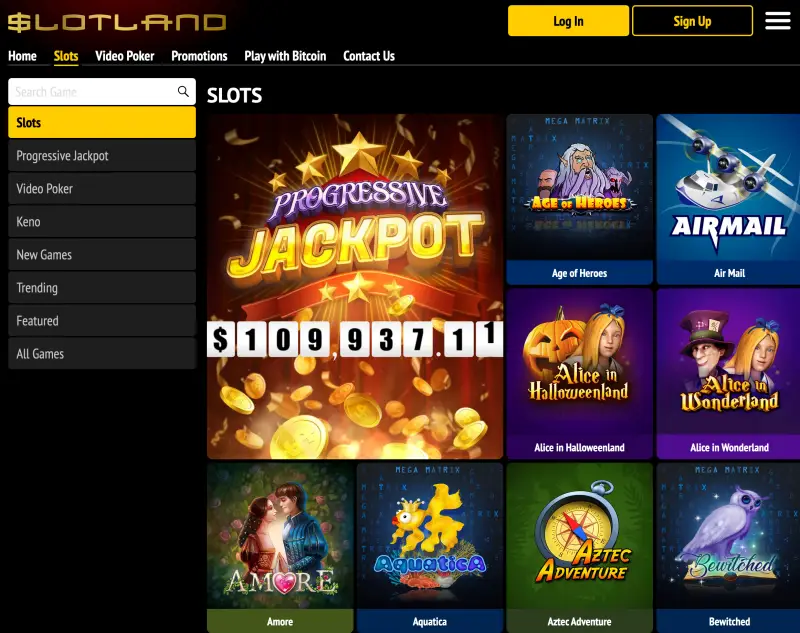Open the Amore slot tile
800x633 pixels.
[x=280, y=548]
